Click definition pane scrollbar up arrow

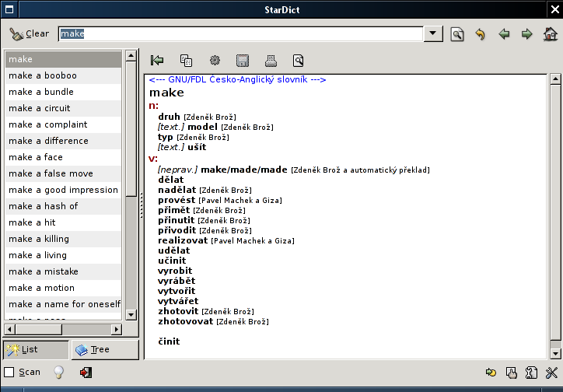555,79
